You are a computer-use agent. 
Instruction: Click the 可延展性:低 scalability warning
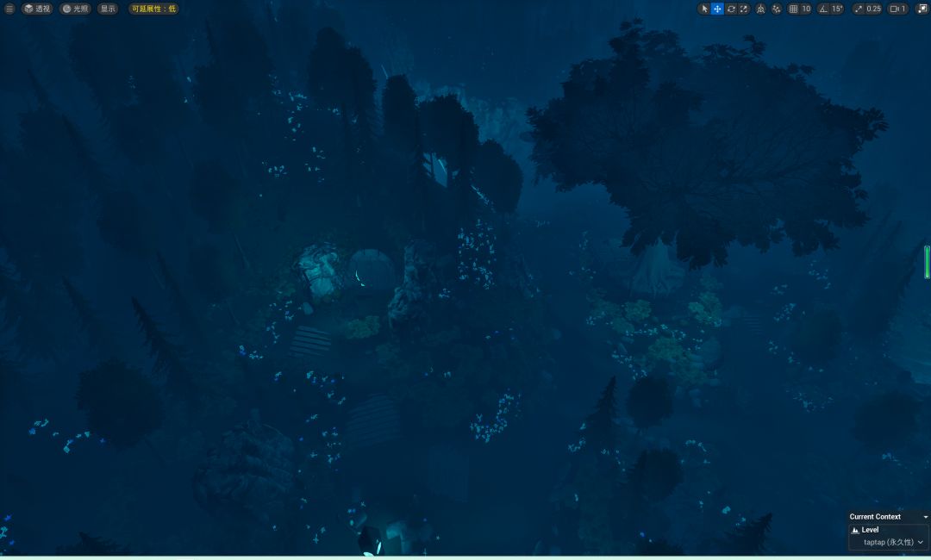pyautogui.click(x=153, y=9)
